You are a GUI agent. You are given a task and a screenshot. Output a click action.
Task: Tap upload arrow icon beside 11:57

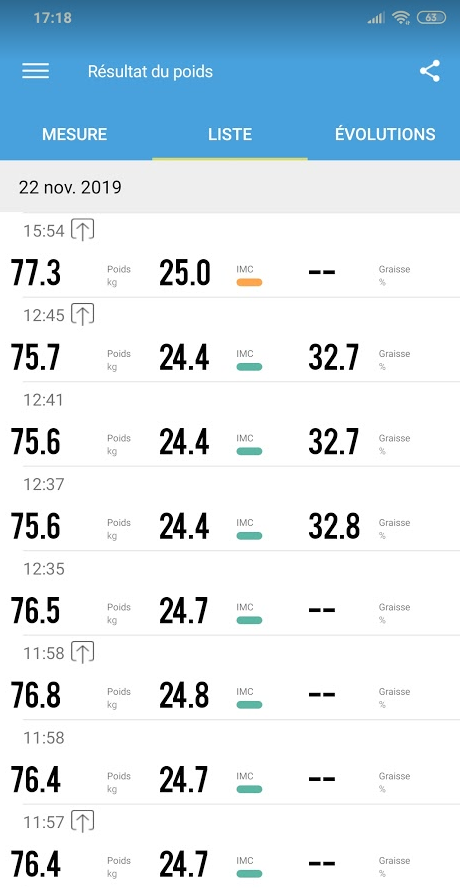[x=83, y=821]
